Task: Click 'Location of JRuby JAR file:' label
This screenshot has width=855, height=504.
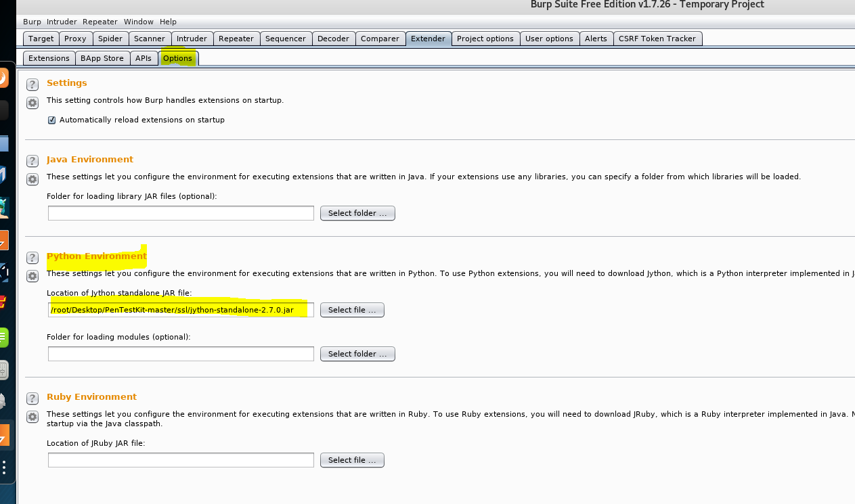Action: point(96,443)
